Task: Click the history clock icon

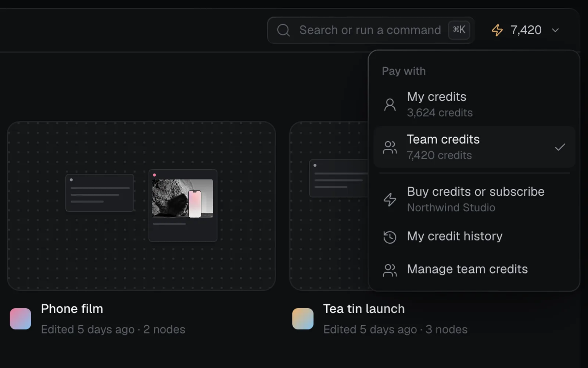Action: coord(390,237)
